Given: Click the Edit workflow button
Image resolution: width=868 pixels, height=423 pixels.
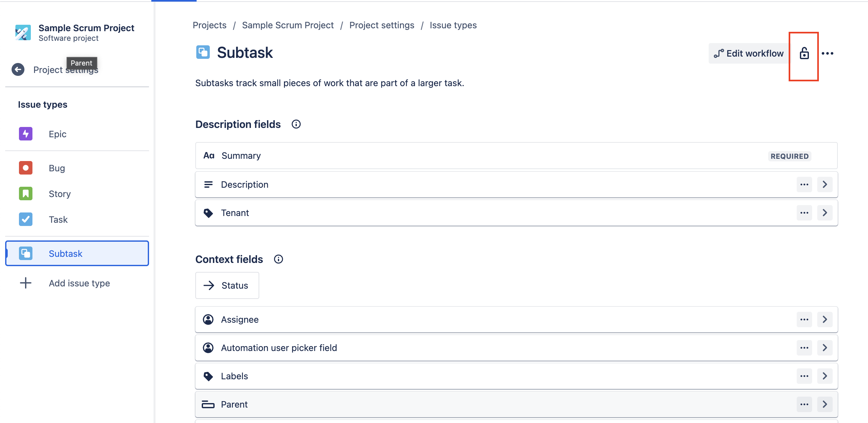Looking at the screenshot, I should pyautogui.click(x=748, y=53).
